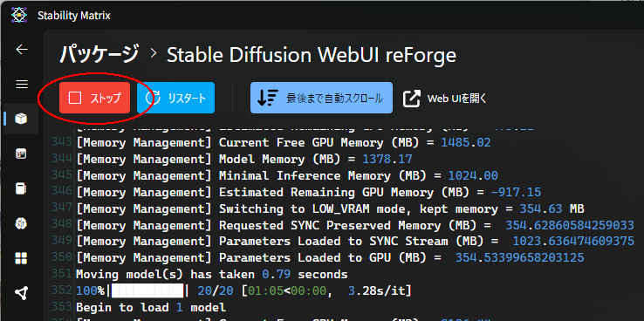Stop the package with ストップ button

95,98
